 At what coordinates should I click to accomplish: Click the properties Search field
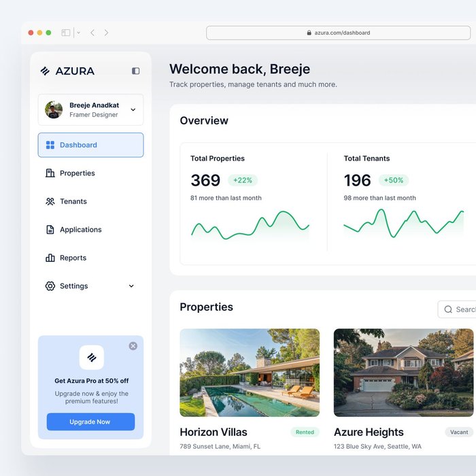(459, 309)
